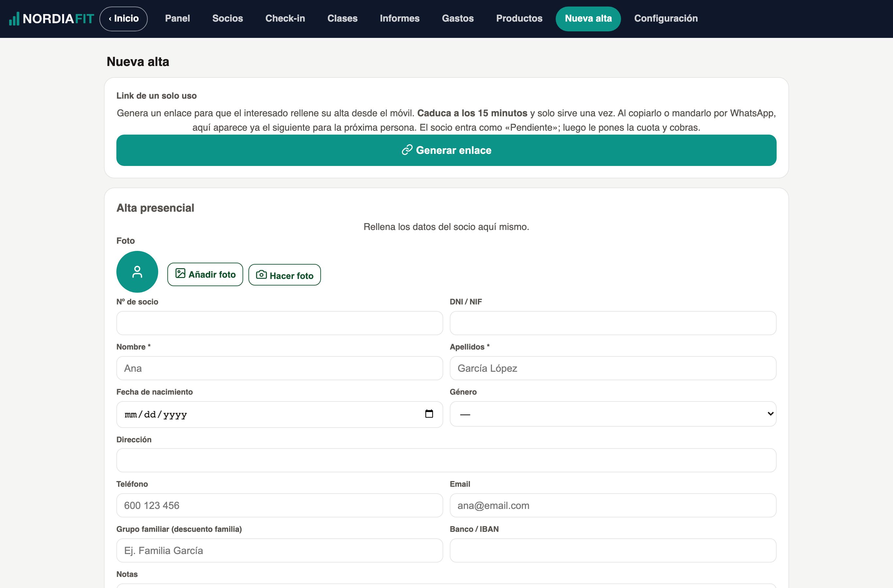The image size is (893, 588).
Task: Focus the Nº de socio field
Action: pos(279,323)
